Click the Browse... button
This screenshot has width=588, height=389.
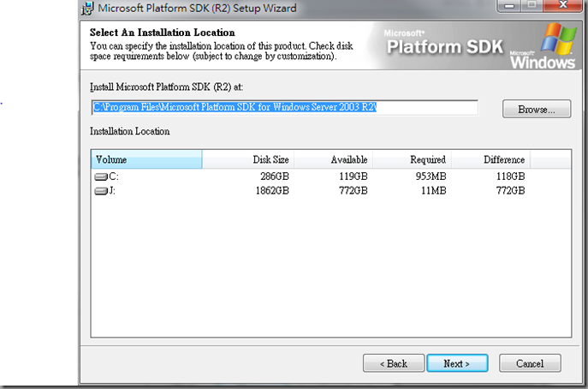[537, 109]
